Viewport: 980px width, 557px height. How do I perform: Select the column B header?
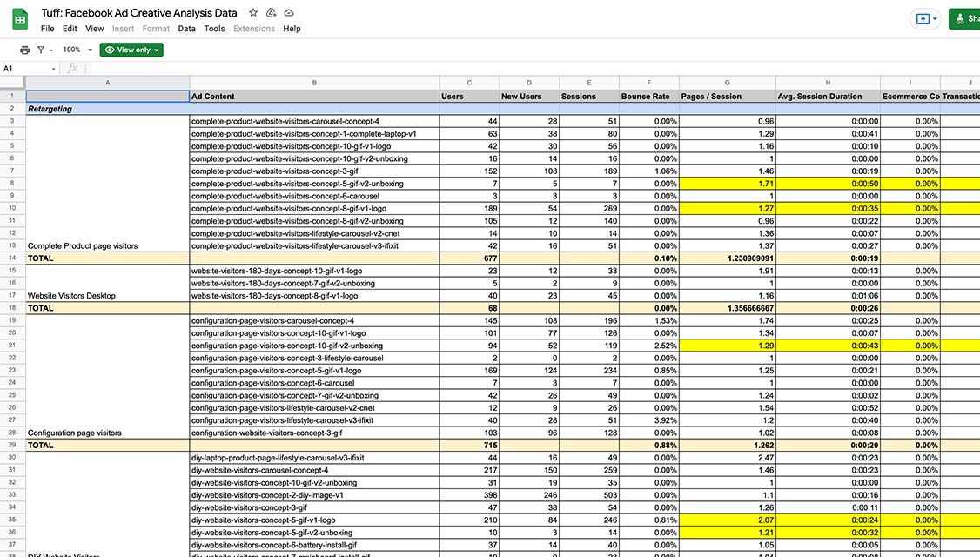point(314,83)
